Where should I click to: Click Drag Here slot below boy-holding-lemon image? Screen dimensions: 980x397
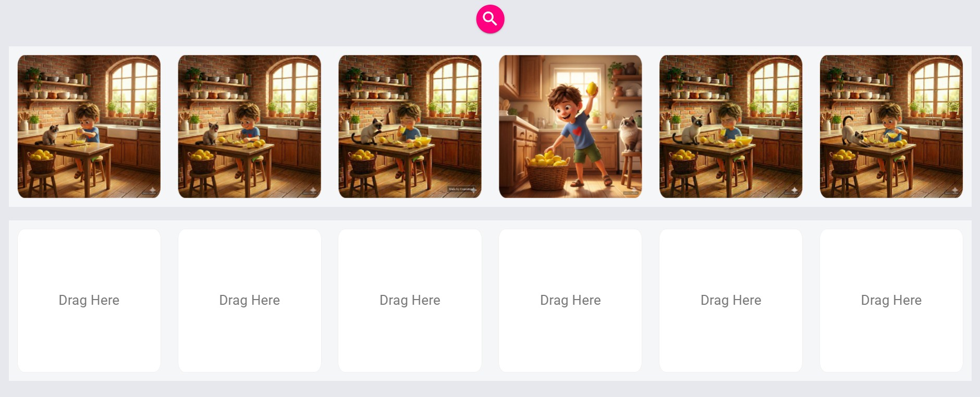pos(570,301)
